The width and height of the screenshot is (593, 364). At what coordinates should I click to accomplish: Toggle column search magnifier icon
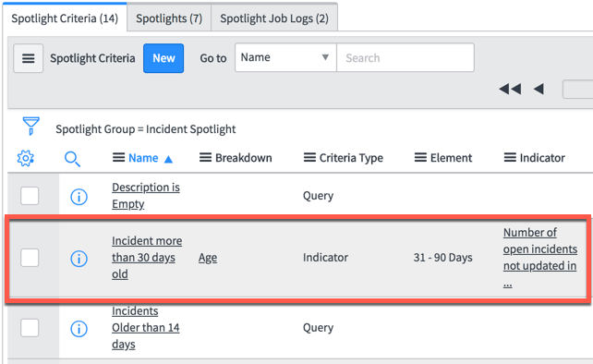[x=72, y=159]
